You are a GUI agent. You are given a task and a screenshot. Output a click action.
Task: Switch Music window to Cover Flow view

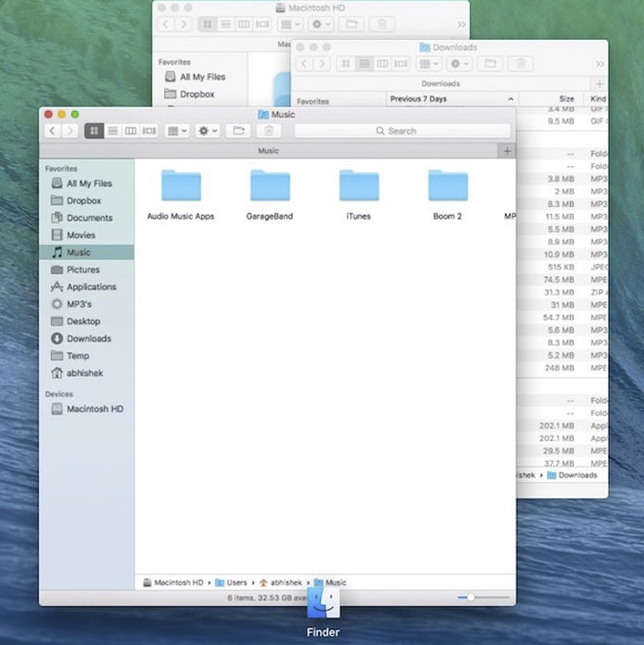tap(149, 131)
